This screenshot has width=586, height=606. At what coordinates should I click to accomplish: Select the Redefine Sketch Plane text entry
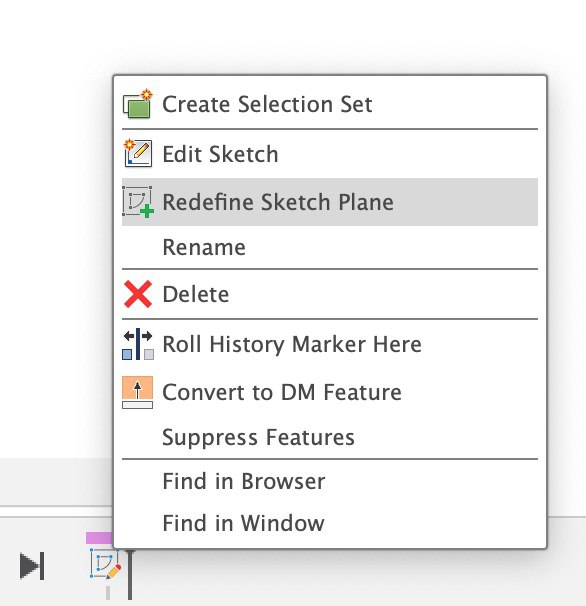(x=278, y=202)
